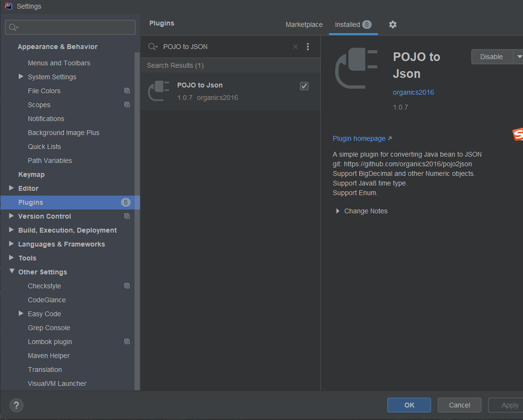
Task: Click the project-level icon beside File Colors
Action: [127, 91]
